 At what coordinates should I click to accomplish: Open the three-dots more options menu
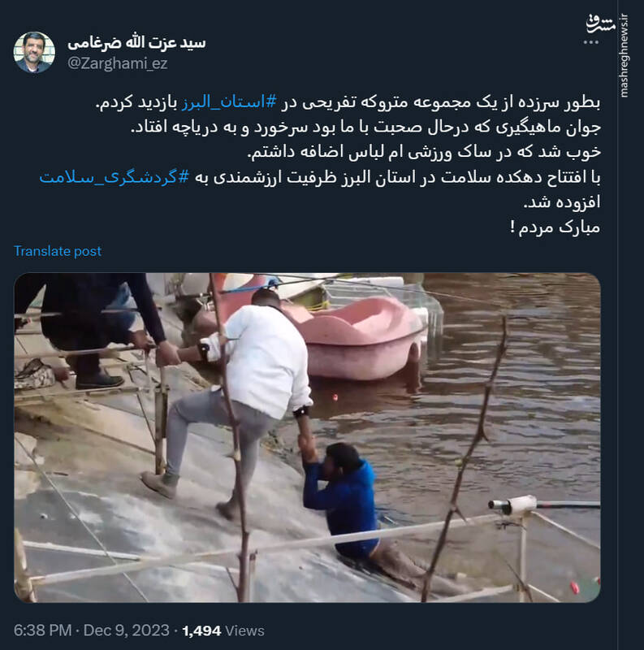coord(591,42)
